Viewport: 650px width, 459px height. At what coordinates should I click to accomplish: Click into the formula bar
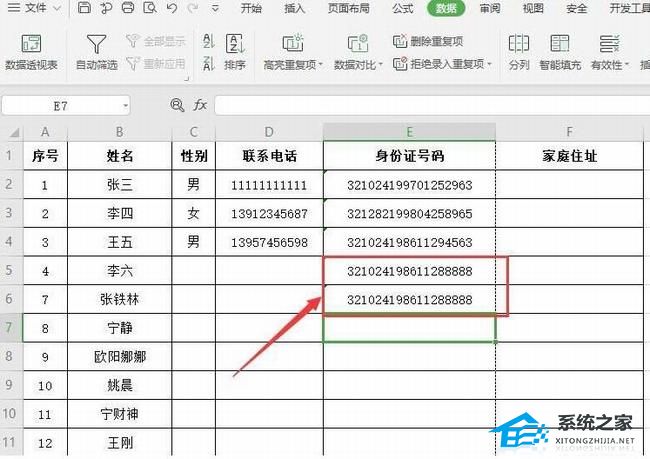pos(432,106)
